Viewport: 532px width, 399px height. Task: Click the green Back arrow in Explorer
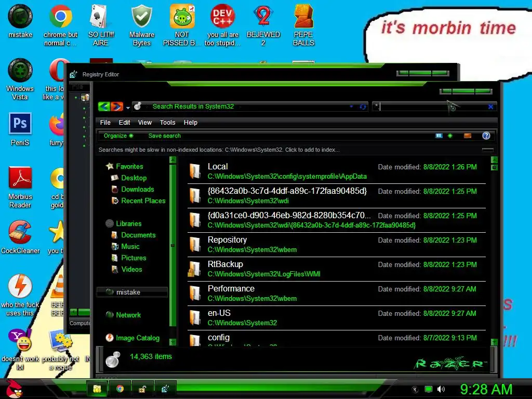point(104,107)
